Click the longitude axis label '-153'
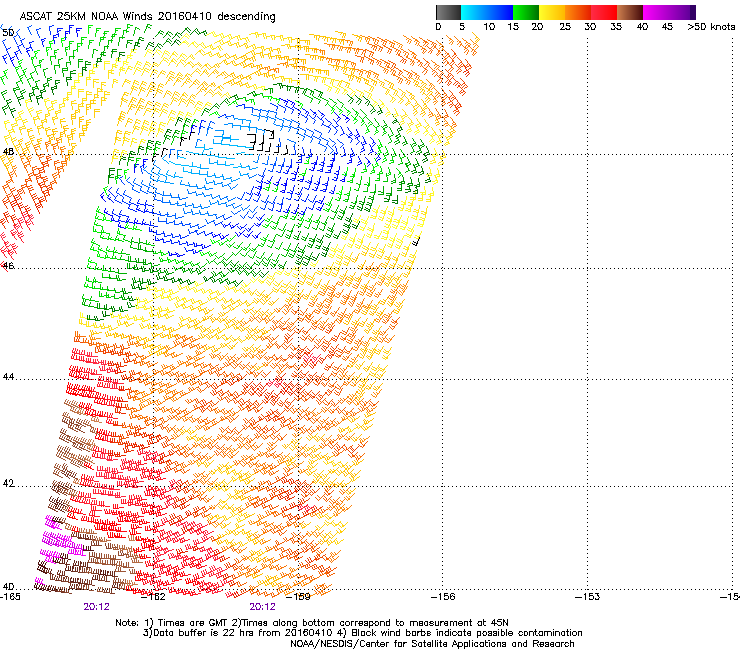This screenshot has height=650, width=740. click(x=588, y=597)
